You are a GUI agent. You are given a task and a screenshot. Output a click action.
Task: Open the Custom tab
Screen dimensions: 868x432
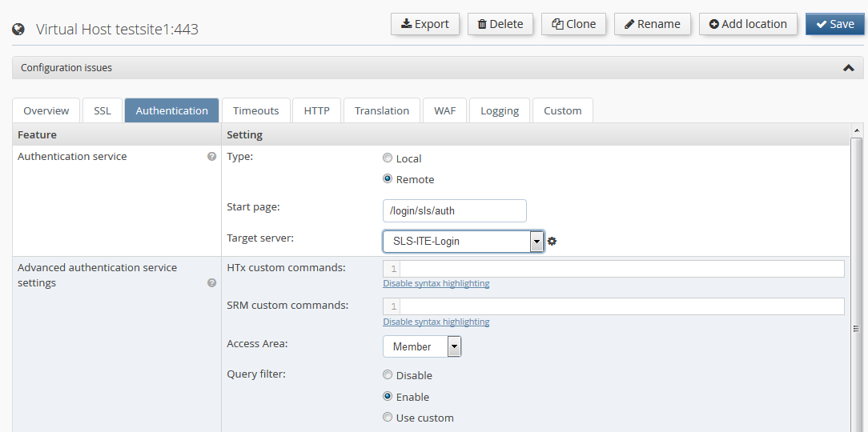(x=562, y=110)
